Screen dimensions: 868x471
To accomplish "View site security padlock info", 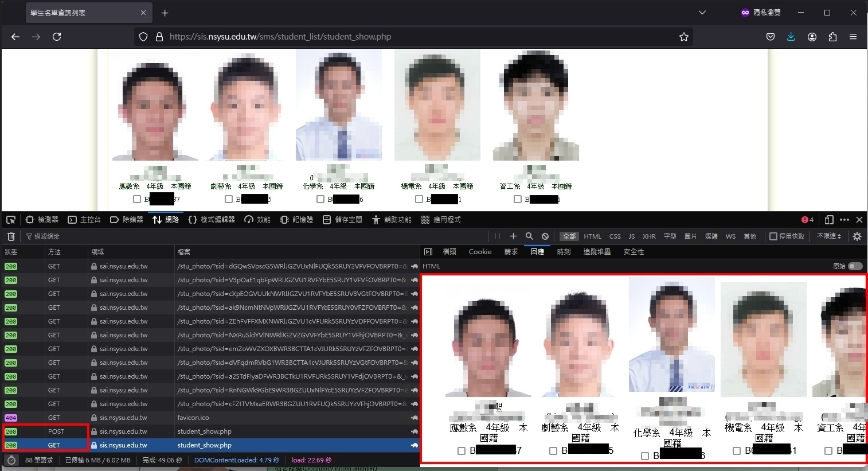I will pyautogui.click(x=159, y=37).
